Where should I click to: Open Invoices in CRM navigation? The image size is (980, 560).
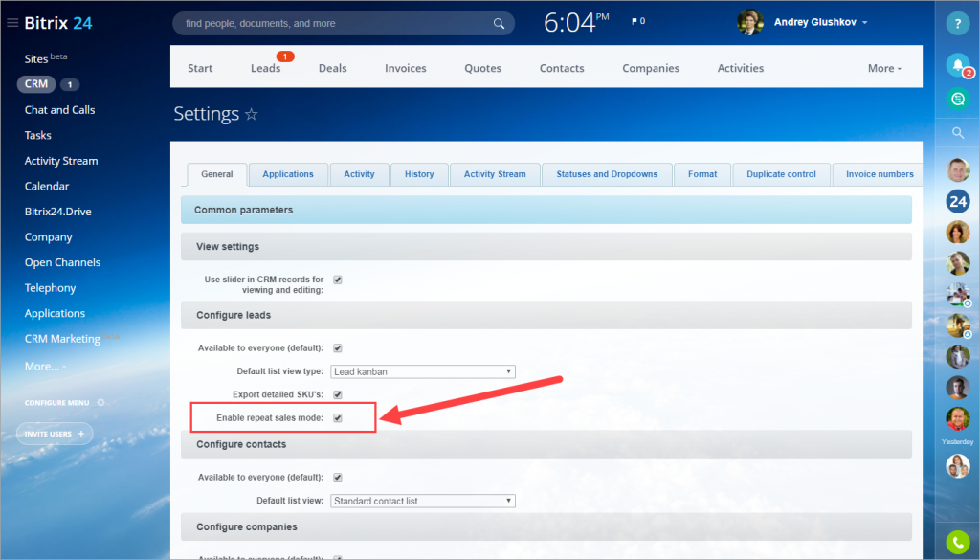[406, 68]
